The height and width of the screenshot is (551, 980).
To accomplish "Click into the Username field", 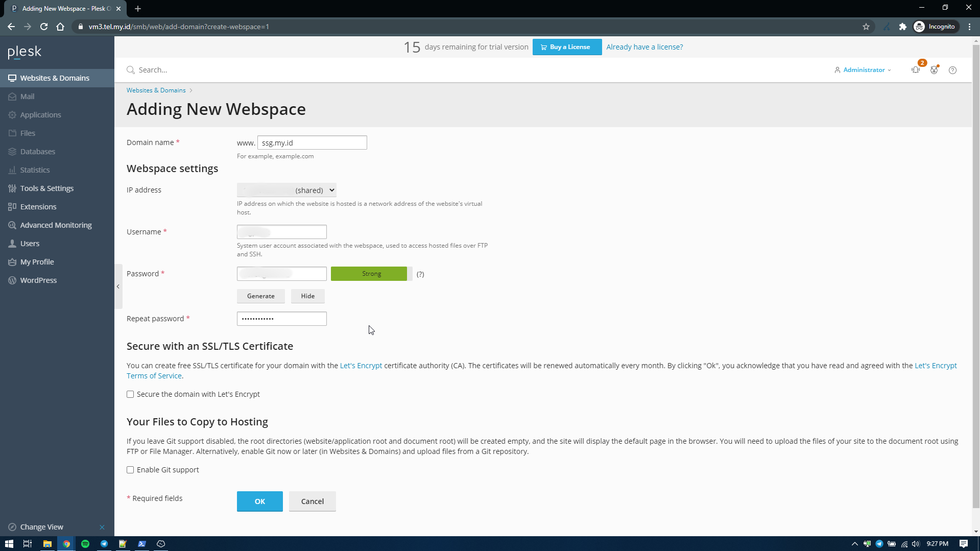I will tap(282, 232).
